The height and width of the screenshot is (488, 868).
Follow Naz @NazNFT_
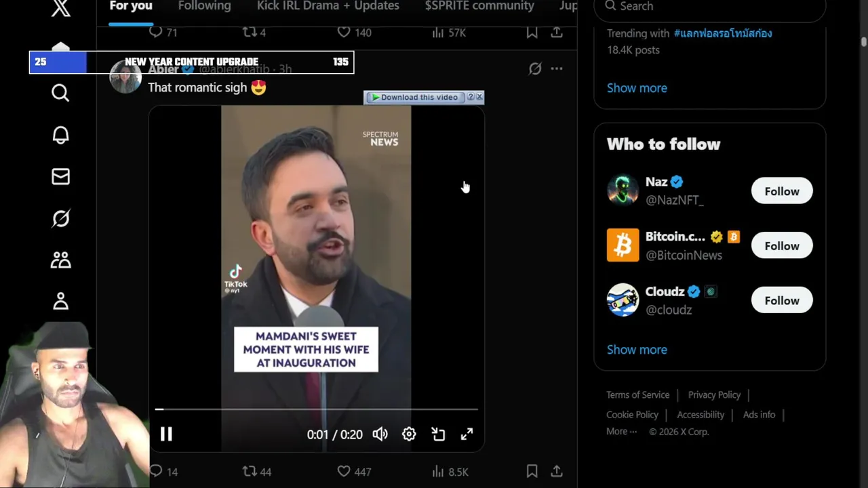pyautogui.click(x=782, y=191)
